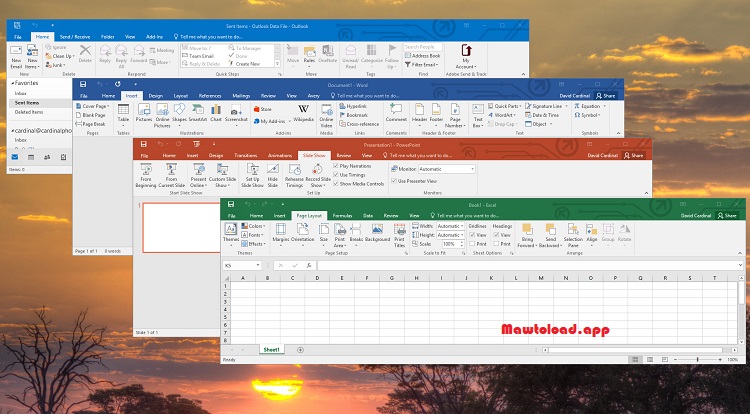Click Hyperlink in Word Links group
Image resolution: width=750 pixels, height=414 pixels.
(353, 106)
